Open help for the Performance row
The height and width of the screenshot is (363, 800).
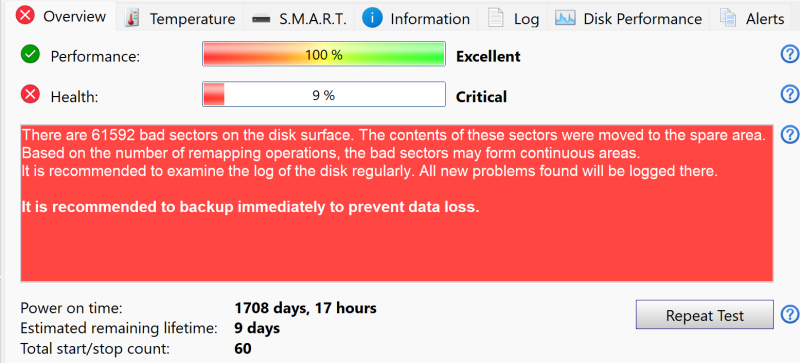point(790,54)
